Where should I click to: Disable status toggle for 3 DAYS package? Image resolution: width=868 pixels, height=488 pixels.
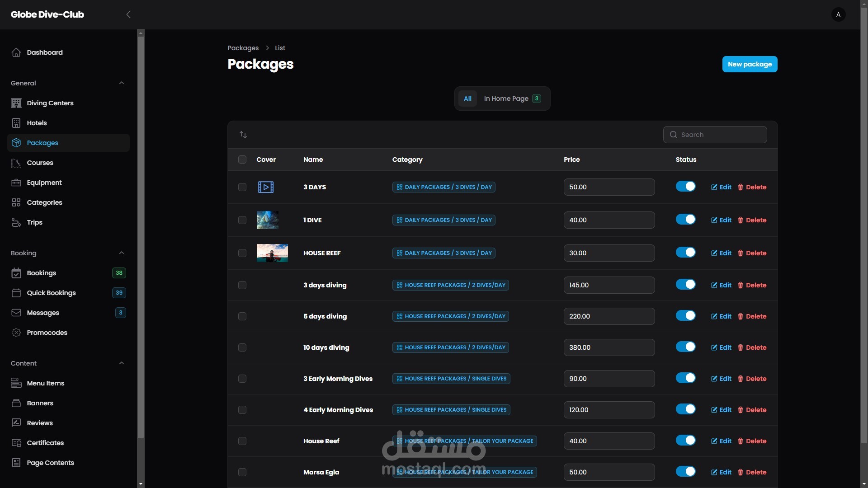pos(685,186)
